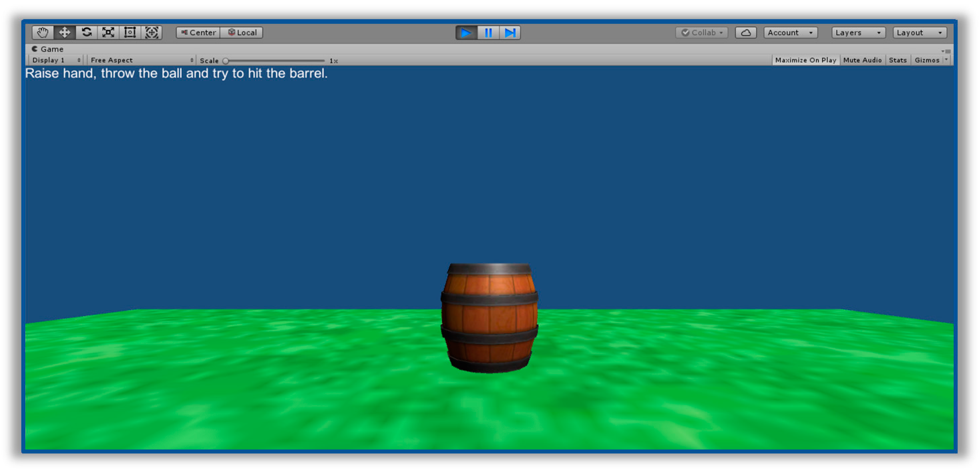
Task: Toggle Center pivot mode button
Action: (x=198, y=33)
